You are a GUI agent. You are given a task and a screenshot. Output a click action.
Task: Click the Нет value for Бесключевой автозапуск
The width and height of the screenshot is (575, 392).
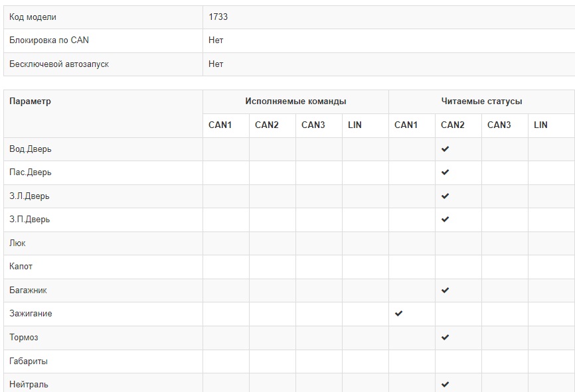[x=216, y=64]
